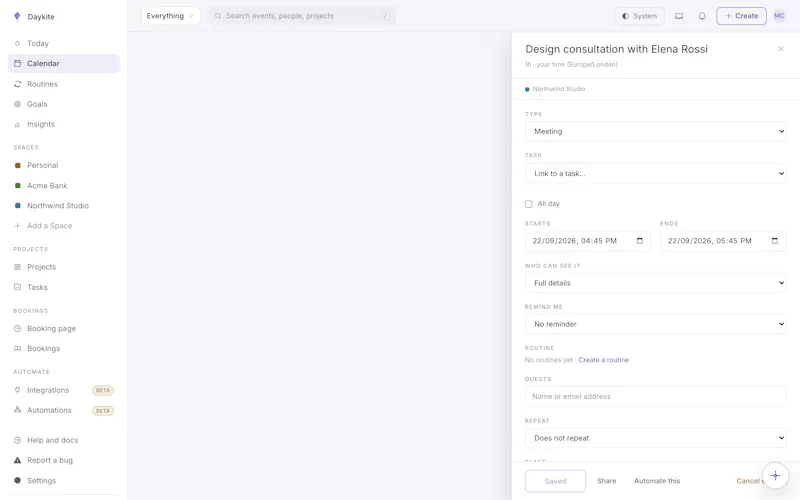The width and height of the screenshot is (800, 500).
Task: Open the calendar picker for Starts
Action: click(640, 241)
